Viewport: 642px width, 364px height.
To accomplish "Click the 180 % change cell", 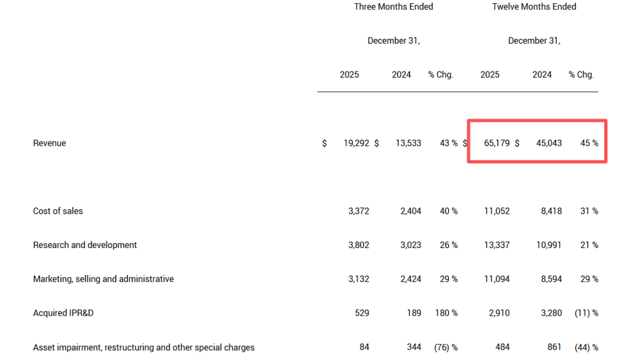I will 446,313.
